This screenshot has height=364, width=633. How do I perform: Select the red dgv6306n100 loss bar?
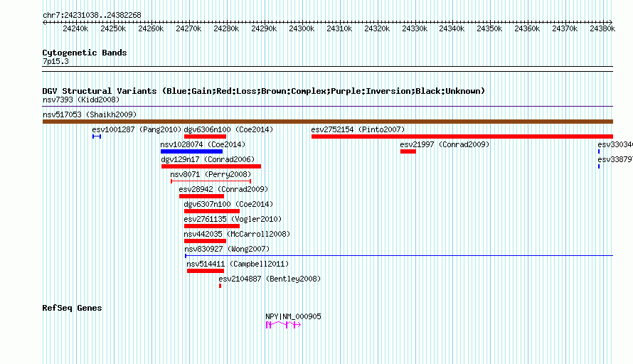205,136
